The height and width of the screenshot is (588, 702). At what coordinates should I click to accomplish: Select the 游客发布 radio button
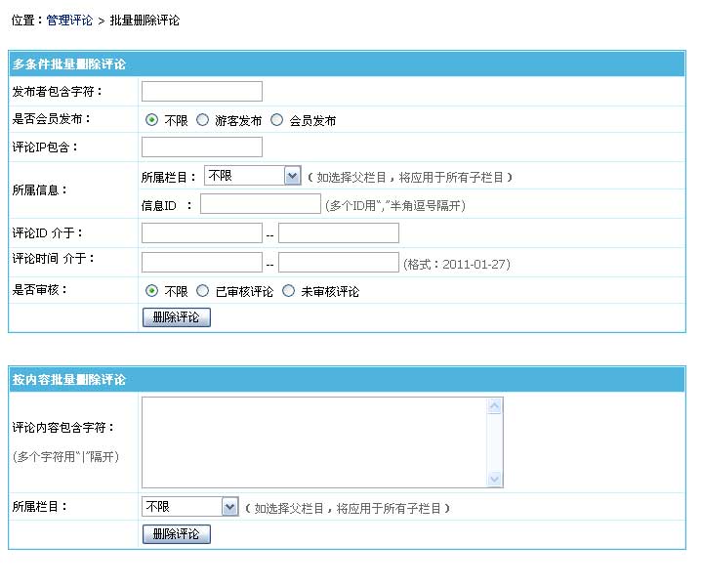pyautogui.click(x=202, y=120)
